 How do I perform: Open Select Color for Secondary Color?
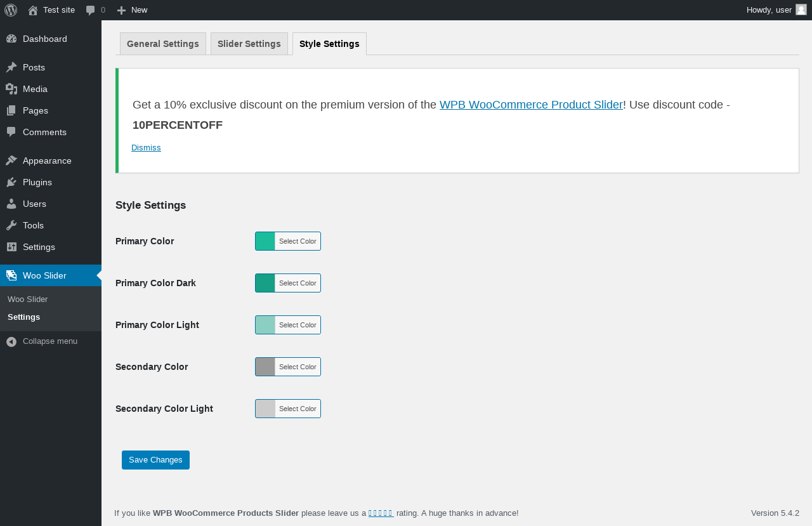(x=298, y=367)
